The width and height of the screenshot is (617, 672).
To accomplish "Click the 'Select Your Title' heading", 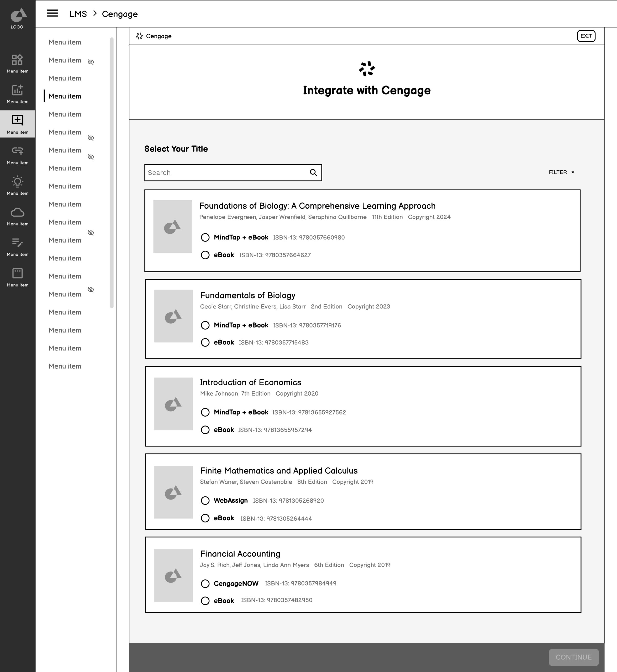I will 176,149.
